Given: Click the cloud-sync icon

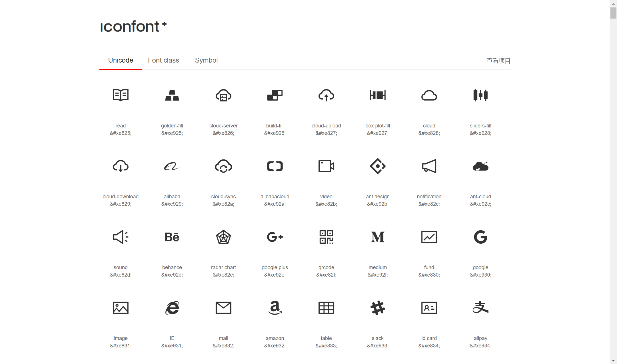Looking at the screenshot, I should [223, 166].
